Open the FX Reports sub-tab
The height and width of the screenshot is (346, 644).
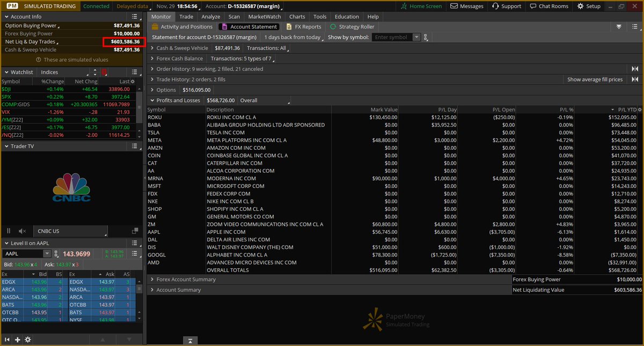coord(304,26)
